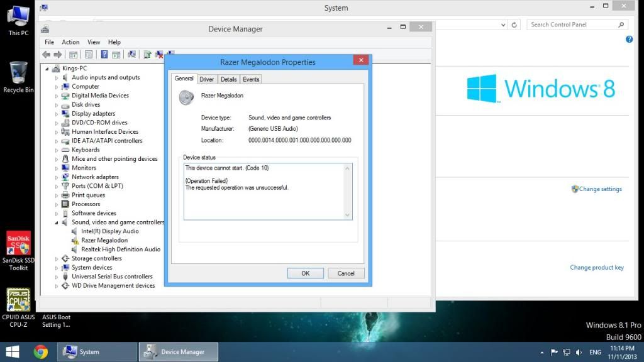
Task: Toggle the Show/Hide Action Pane toolbar icon
Action: (116, 55)
